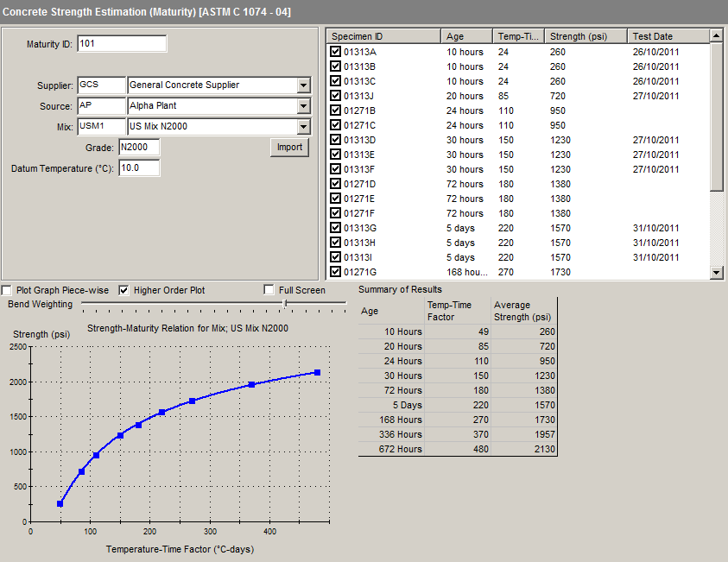
Task: Enable Plot Graph Piece-wise option
Action: (8, 290)
